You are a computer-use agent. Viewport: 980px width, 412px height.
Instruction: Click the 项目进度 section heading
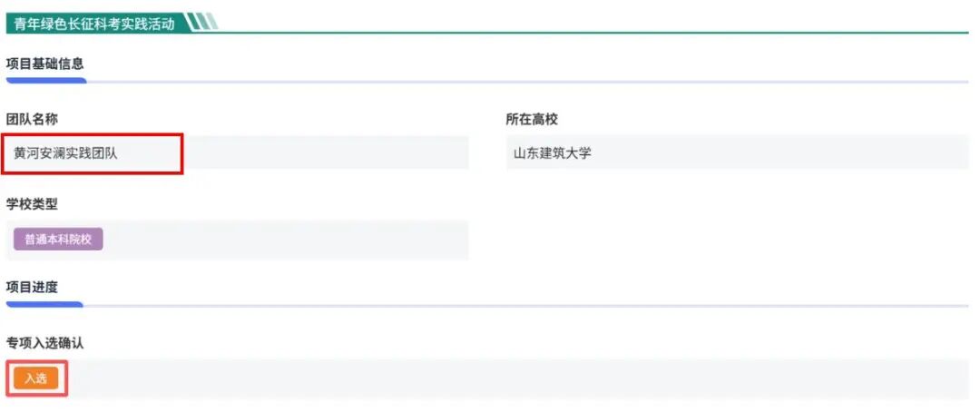point(32,288)
